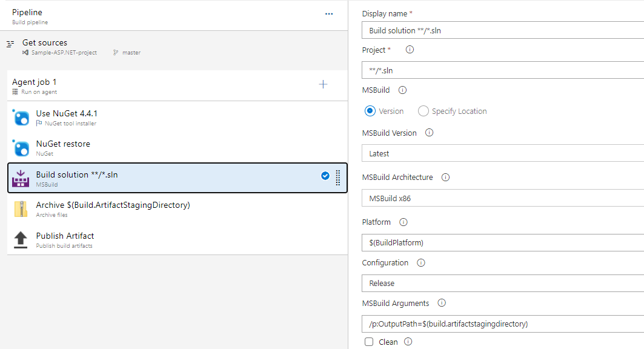This screenshot has width=644, height=349.
Task: Select the Use NuGet 4.4.1 task
Action: (67, 113)
